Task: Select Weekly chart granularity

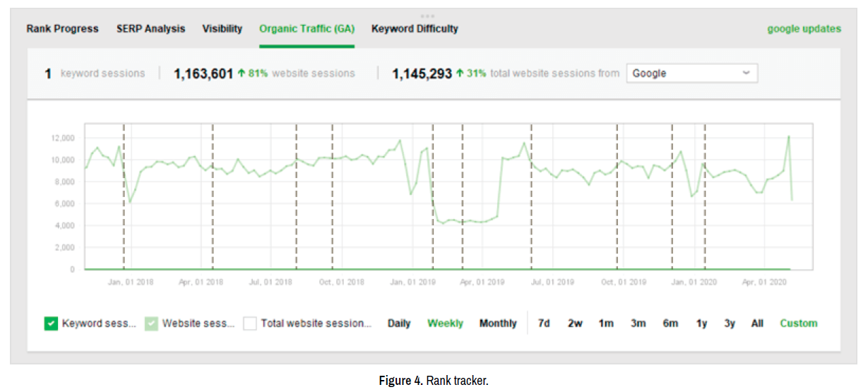Action: click(x=445, y=323)
